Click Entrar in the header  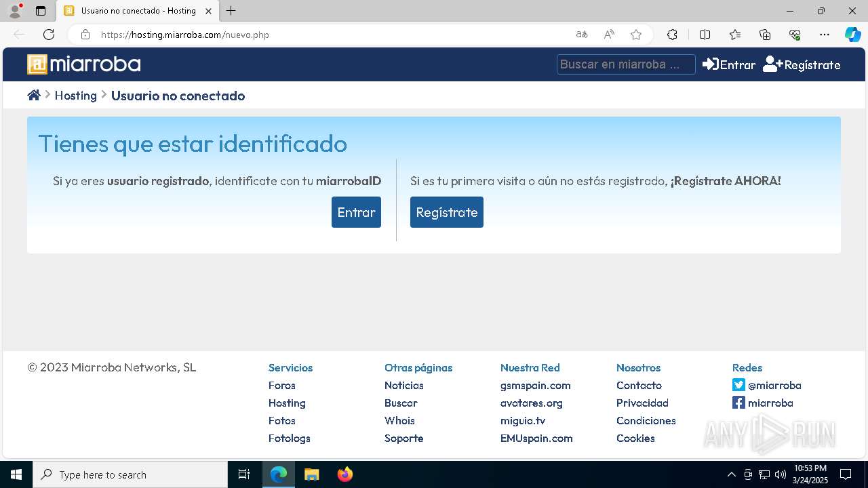729,64
